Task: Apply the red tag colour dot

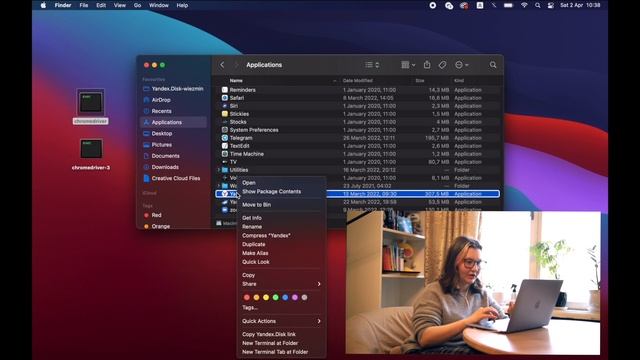Action: (247, 298)
